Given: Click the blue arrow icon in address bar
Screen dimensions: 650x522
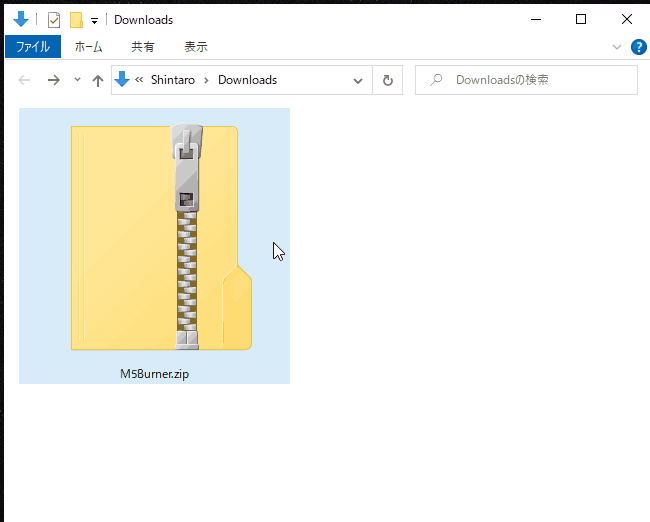Looking at the screenshot, I should [122, 79].
